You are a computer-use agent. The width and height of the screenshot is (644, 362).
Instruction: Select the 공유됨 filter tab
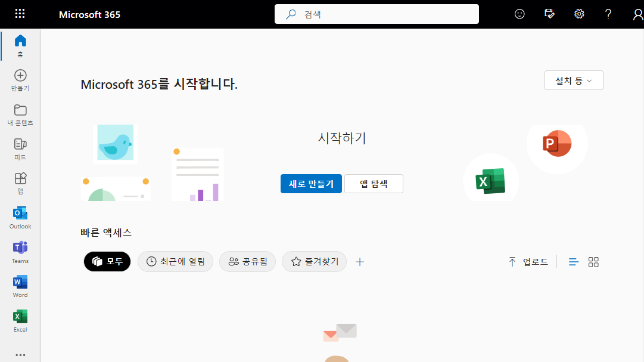point(247,261)
